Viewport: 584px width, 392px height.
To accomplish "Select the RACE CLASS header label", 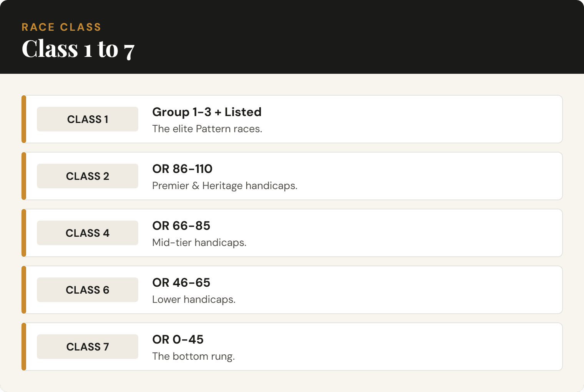I will tap(61, 27).
